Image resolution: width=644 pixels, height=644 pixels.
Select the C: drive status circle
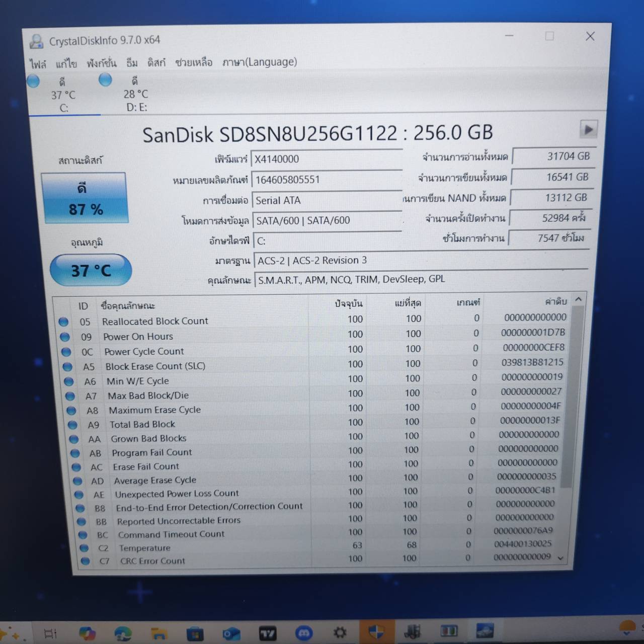pyautogui.click(x=33, y=80)
